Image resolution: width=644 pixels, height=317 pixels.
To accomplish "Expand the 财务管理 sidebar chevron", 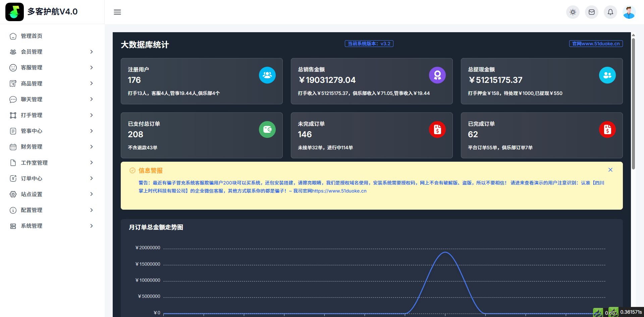I will (92, 147).
